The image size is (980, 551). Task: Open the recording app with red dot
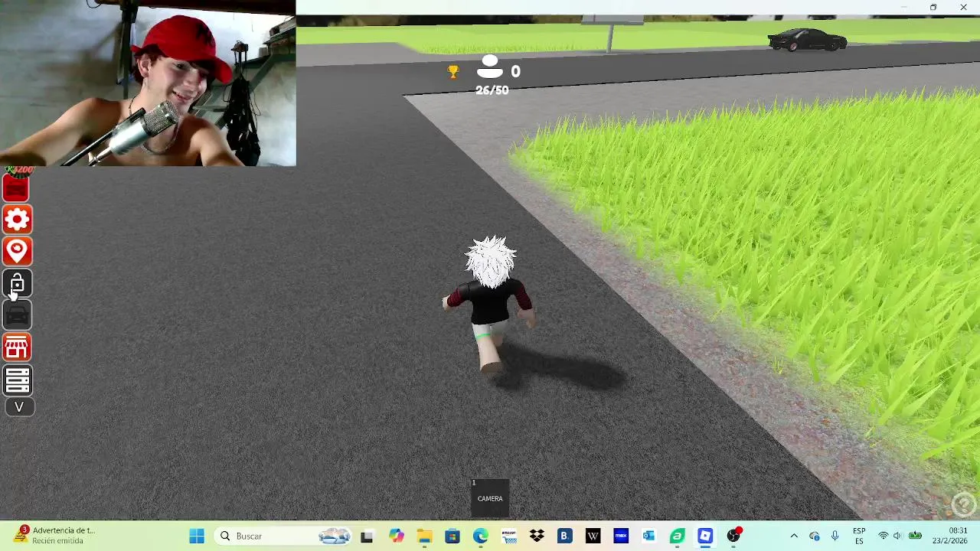(734, 536)
